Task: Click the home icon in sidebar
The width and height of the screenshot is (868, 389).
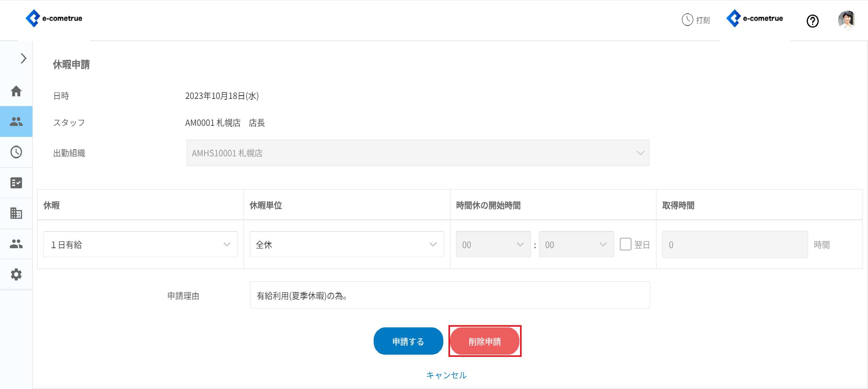Action: tap(16, 91)
